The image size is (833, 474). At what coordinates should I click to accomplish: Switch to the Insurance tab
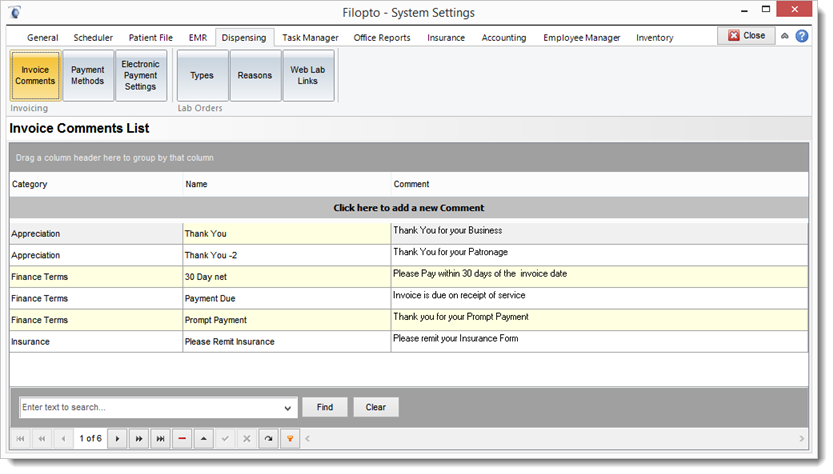pyautogui.click(x=446, y=38)
